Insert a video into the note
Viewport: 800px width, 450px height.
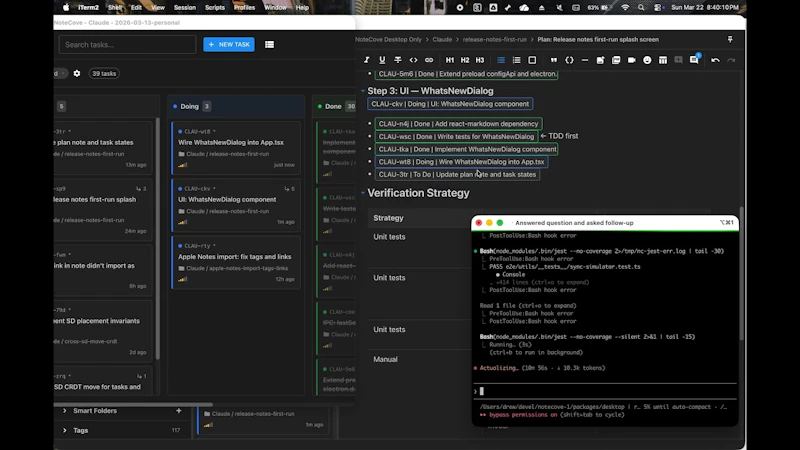(x=632, y=60)
